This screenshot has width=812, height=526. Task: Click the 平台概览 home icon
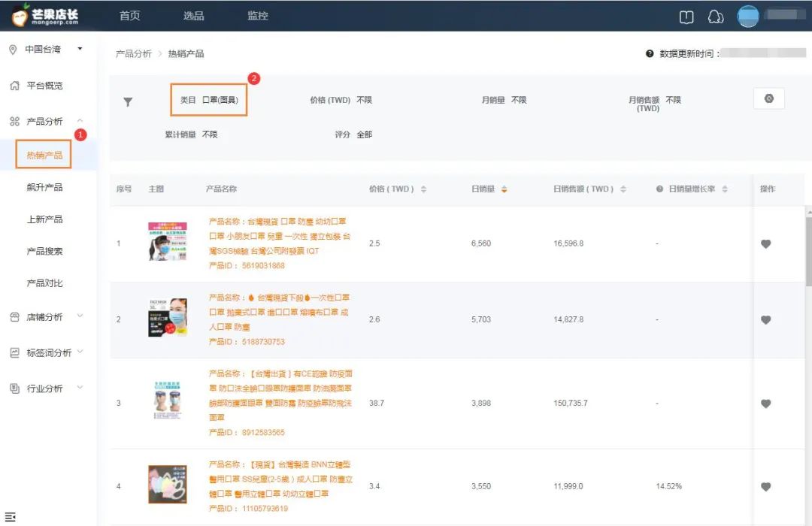pyautogui.click(x=14, y=86)
